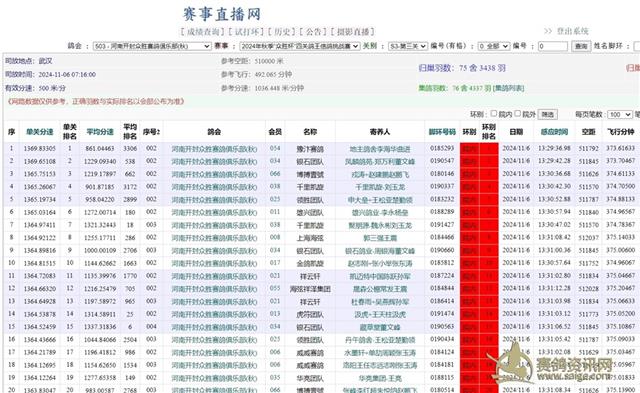Click the 登出系统 logout link
The height and width of the screenshot is (393, 640).
(x=573, y=31)
